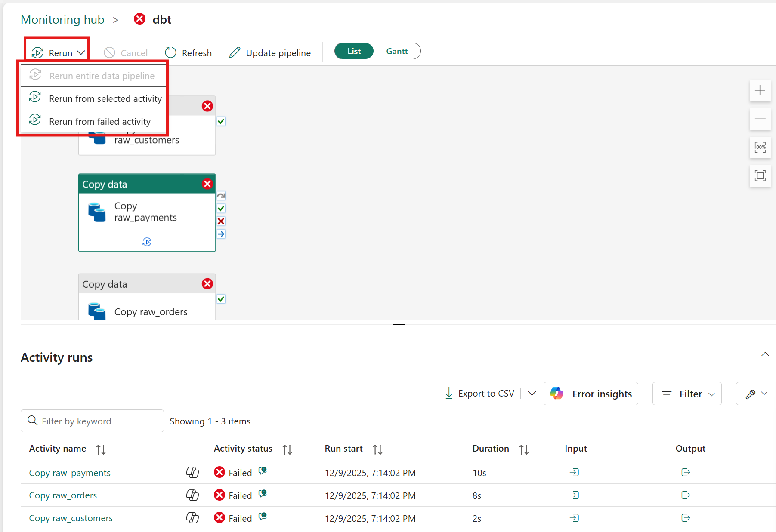Image resolution: width=776 pixels, height=532 pixels.
Task: Show failed runs via red X filter
Action: [221, 221]
